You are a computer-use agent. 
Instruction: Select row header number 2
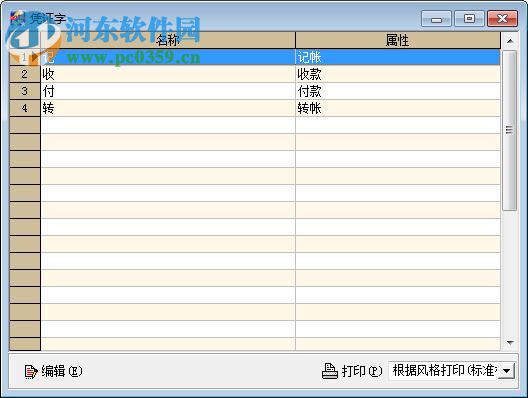point(25,74)
